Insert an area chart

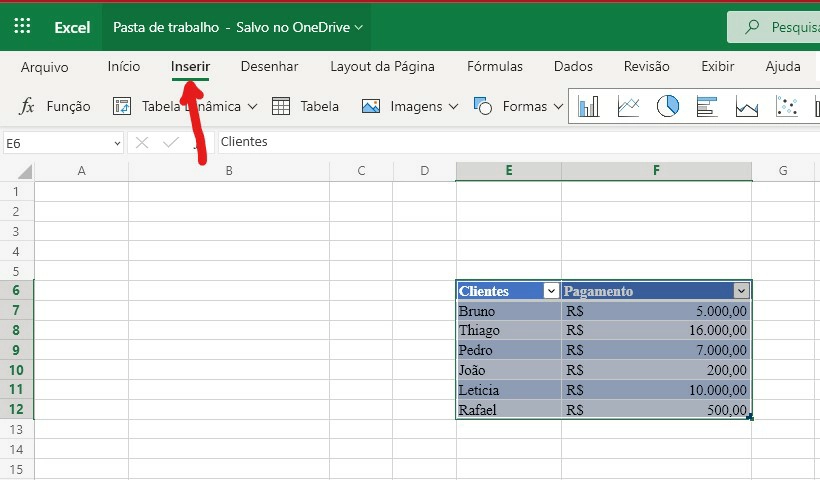click(746, 106)
